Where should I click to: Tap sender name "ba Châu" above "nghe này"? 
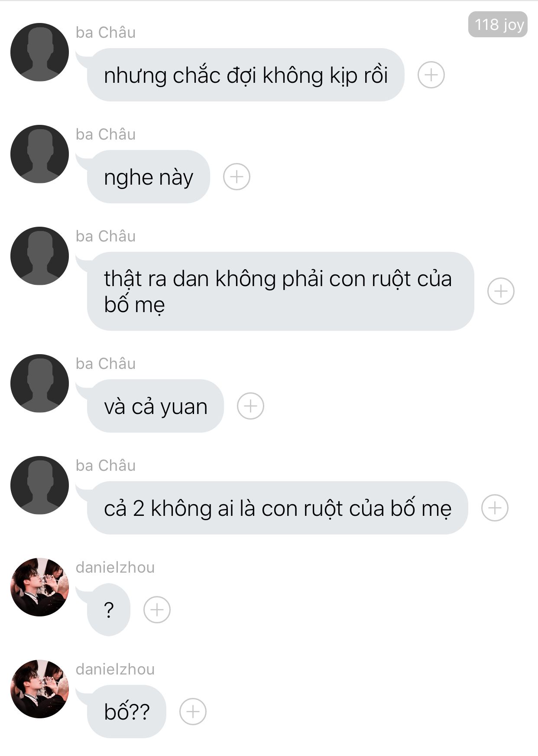coord(106,134)
